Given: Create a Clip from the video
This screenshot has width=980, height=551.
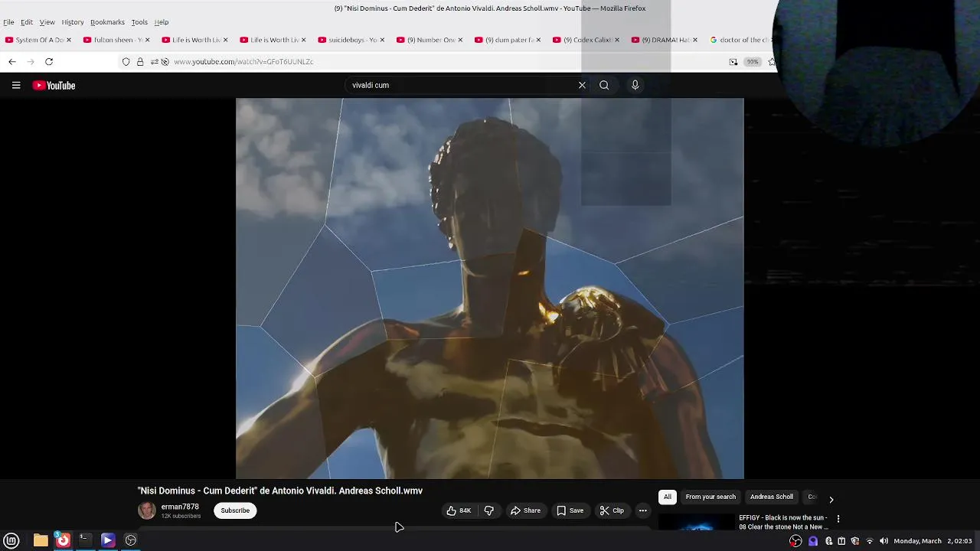Looking at the screenshot, I should tap(612, 510).
